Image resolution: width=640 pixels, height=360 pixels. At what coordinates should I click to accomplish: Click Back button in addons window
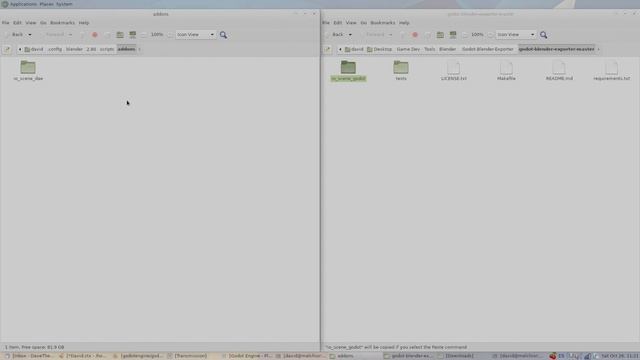point(15,35)
